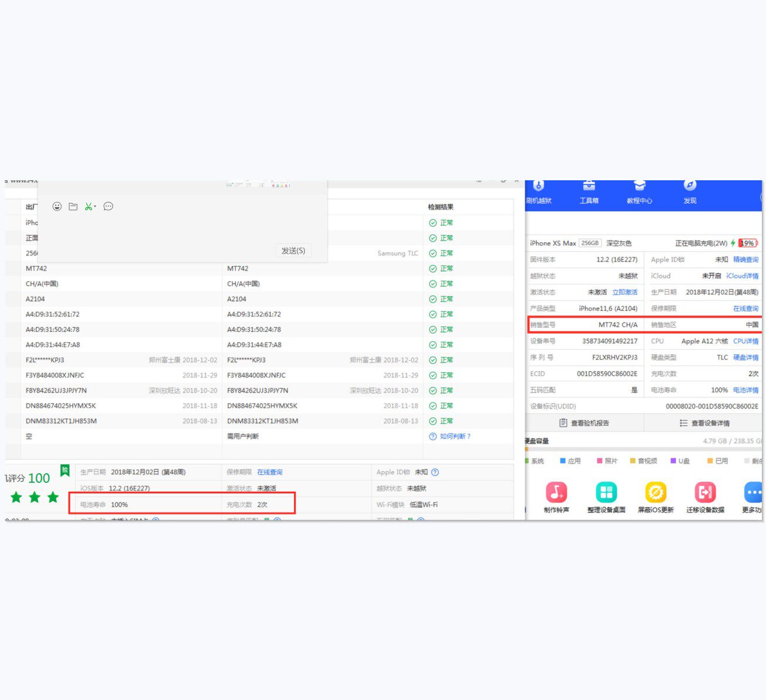Open chat history speech bubble icon

coord(108,207)
